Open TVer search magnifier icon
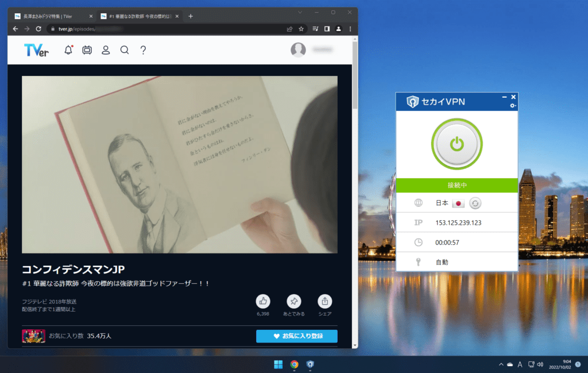 pyautogui.click(x=125, y=50)
